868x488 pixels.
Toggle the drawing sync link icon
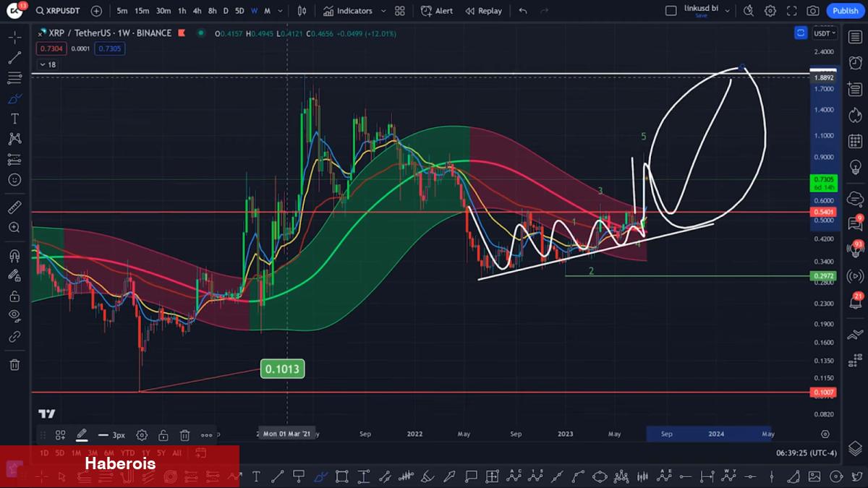(x=14, y=336)
